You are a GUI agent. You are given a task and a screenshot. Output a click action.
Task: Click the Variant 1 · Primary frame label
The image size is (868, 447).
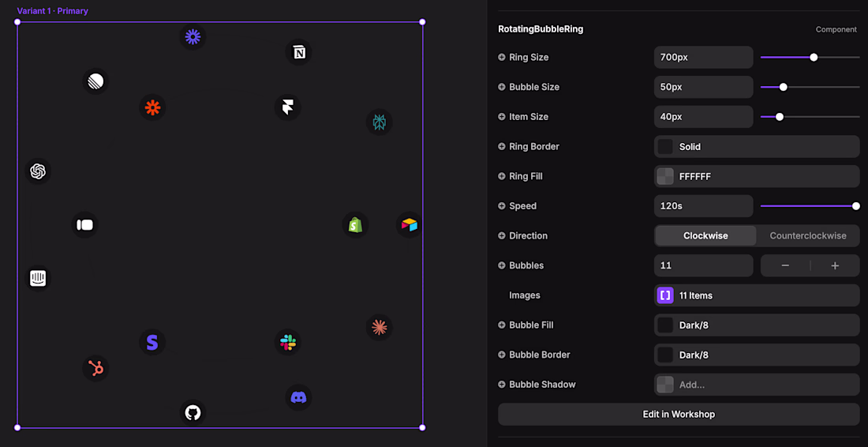tap(53, 11)
